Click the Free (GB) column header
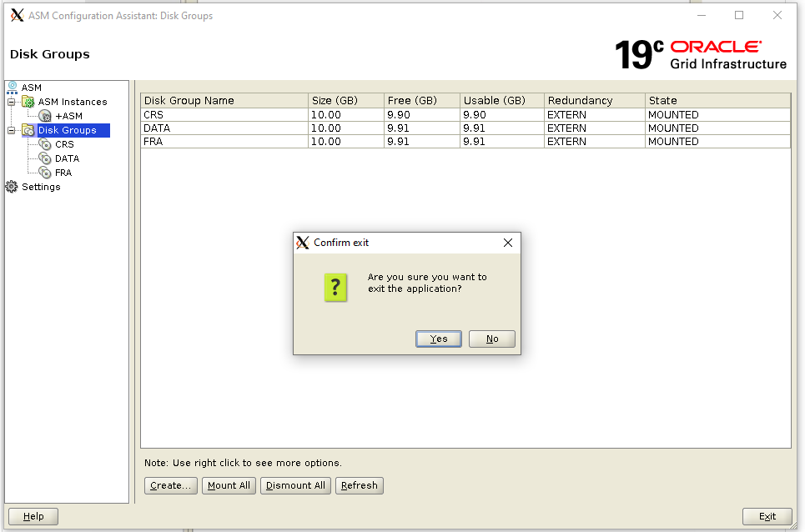The height and width of the screenshot is (532, 805). [422, 101]
